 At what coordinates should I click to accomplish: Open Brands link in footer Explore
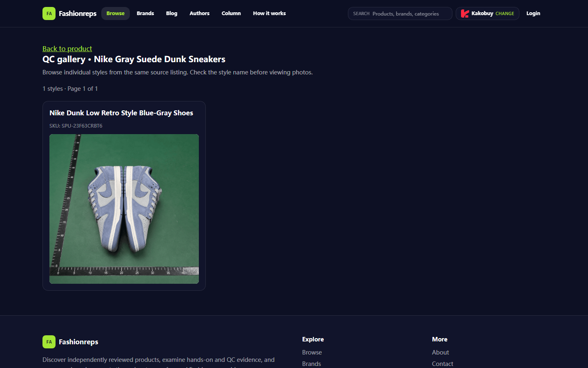click(312, 364)
